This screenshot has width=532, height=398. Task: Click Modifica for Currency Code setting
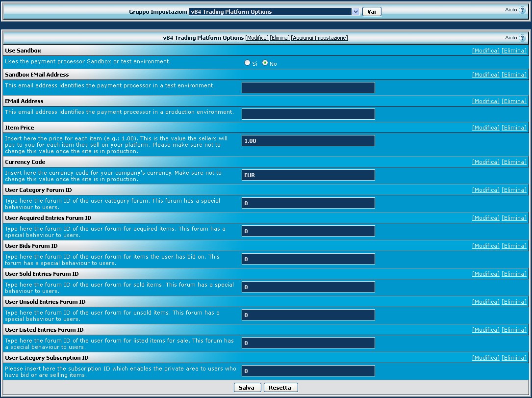click(485, 162)
